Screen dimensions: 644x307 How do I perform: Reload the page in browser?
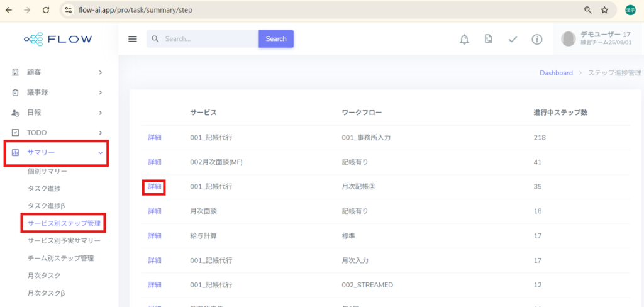click(x=46, y=10)
